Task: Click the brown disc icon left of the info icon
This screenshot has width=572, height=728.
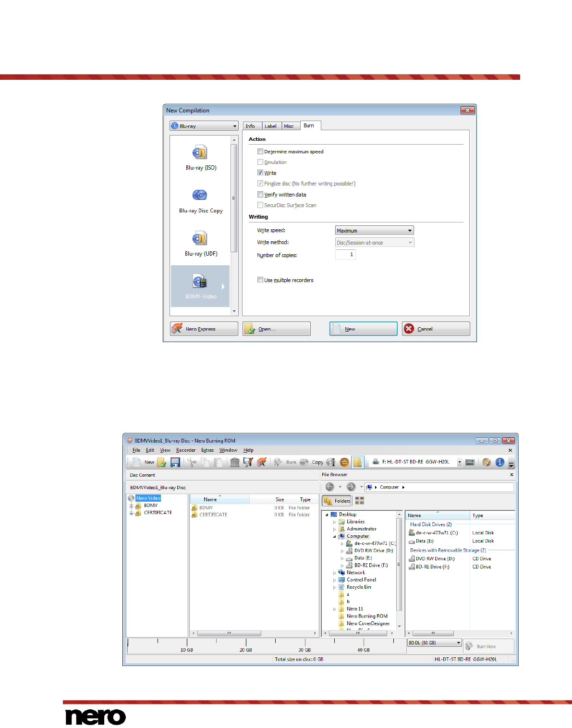Action: (487, 462)
